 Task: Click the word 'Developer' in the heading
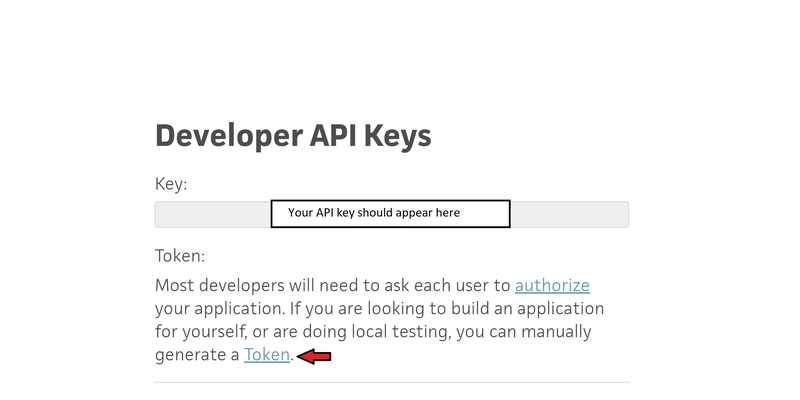[x=220, y=135]
